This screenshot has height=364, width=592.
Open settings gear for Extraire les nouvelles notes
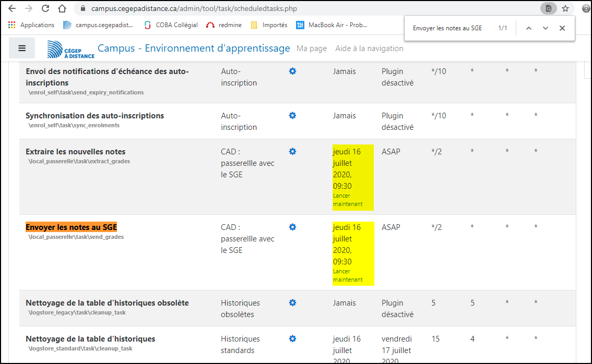pos(292,151)
